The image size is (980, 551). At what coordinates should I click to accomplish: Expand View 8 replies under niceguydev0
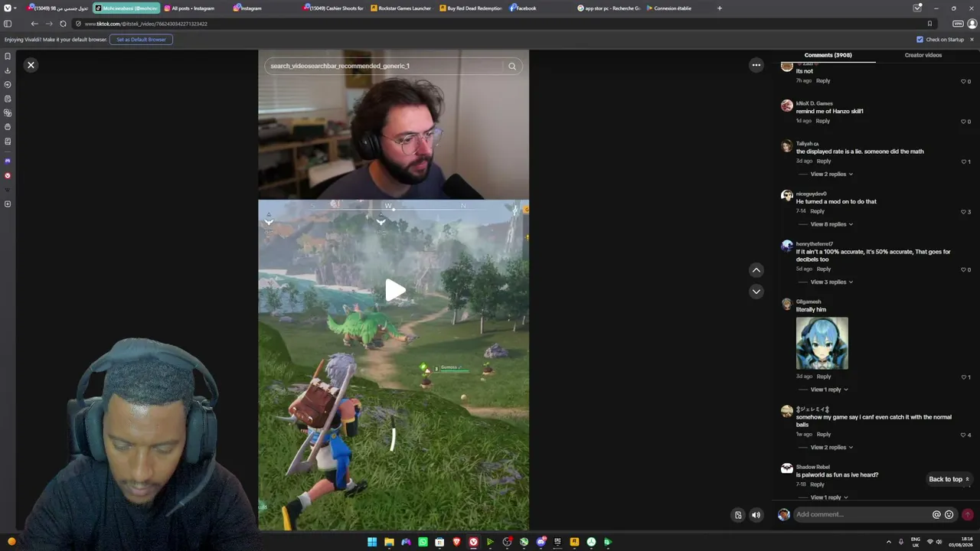coord(831,224)
